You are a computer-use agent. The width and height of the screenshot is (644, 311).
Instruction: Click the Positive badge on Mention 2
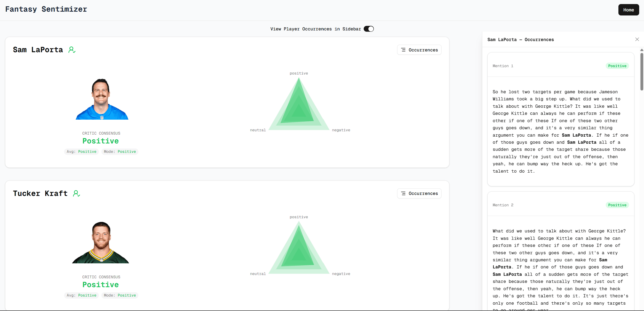click(x=617, y=205)
